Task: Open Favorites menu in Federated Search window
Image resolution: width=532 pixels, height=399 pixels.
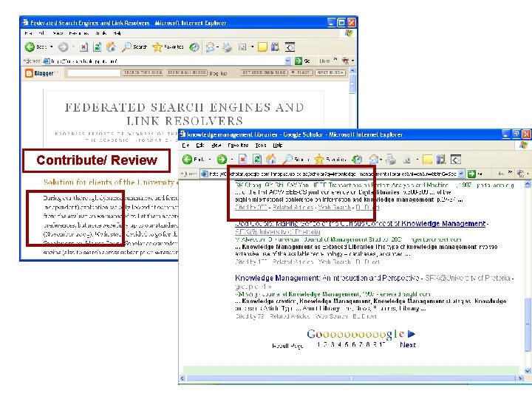Action: point(79,33)
